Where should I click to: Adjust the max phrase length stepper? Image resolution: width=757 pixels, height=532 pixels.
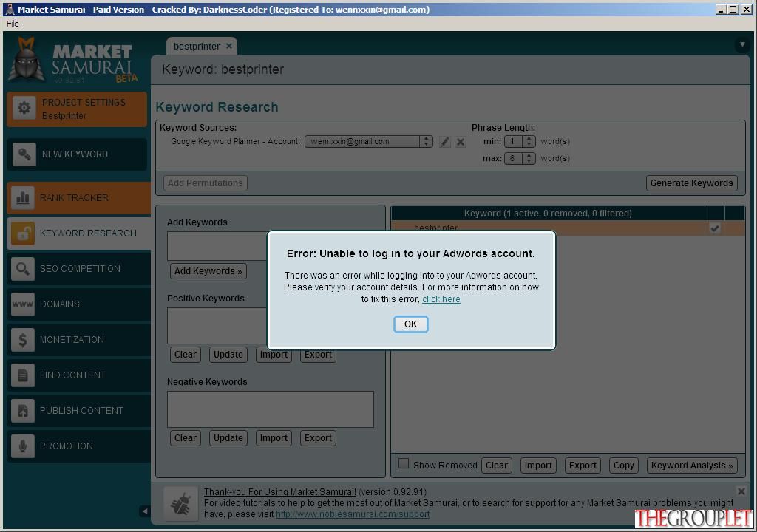[x=529, y=158]
